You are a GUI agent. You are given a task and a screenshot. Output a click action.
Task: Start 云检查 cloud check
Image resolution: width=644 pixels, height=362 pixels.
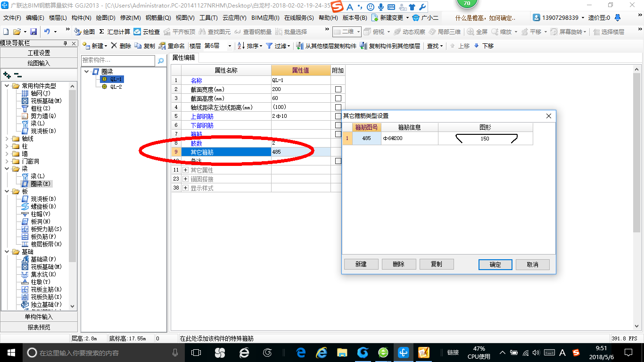click(x=147, y=32)
